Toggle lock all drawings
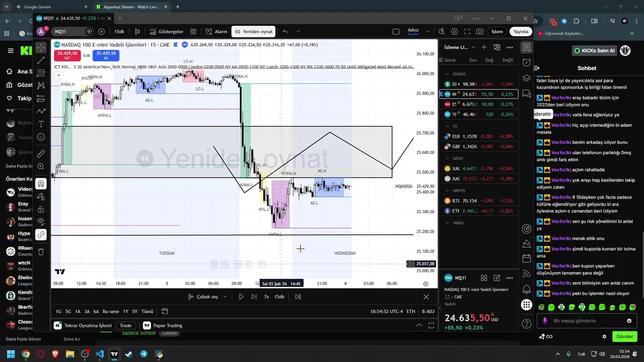644x362 pixels. 41,209
